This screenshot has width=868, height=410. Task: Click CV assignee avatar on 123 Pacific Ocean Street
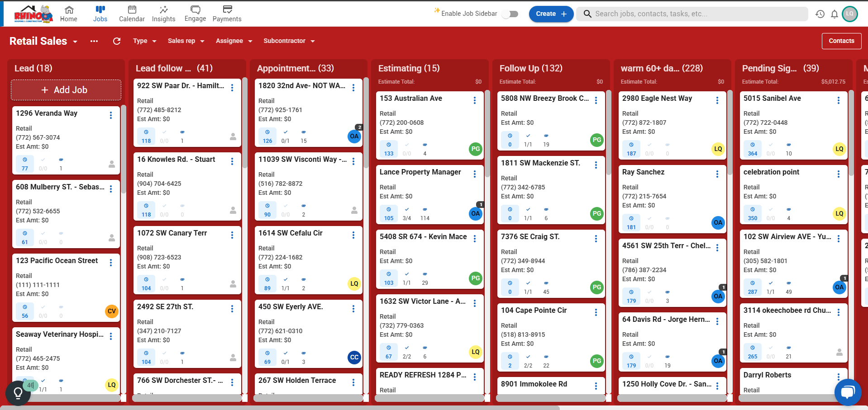tap(112, 311)
